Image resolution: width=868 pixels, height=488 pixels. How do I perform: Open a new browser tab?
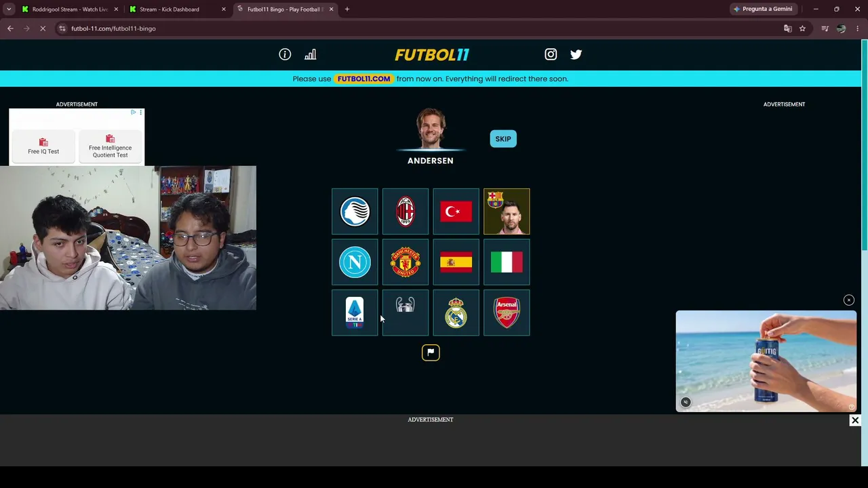click(x=347, y=9)
